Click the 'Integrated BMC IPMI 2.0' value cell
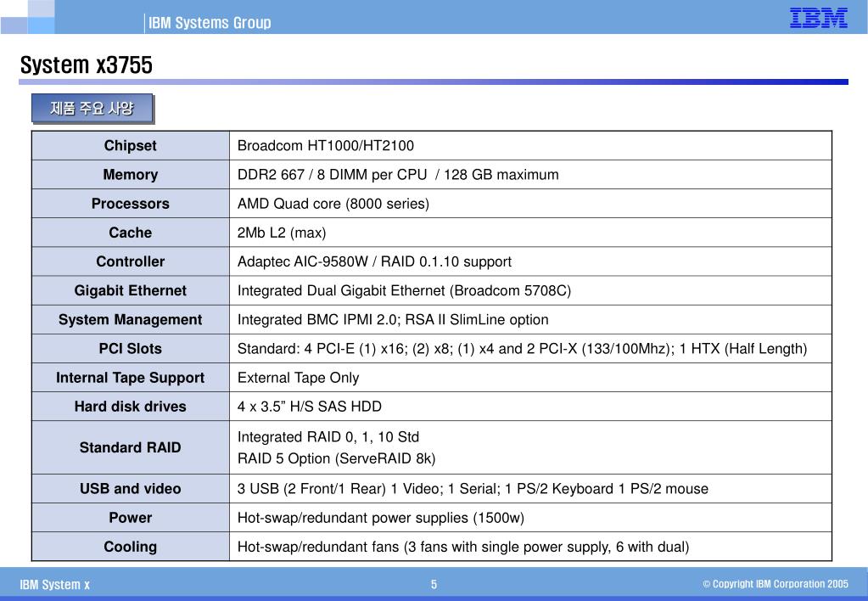The height and width of the screenshot is (601, 868). [x=531, y=320]
